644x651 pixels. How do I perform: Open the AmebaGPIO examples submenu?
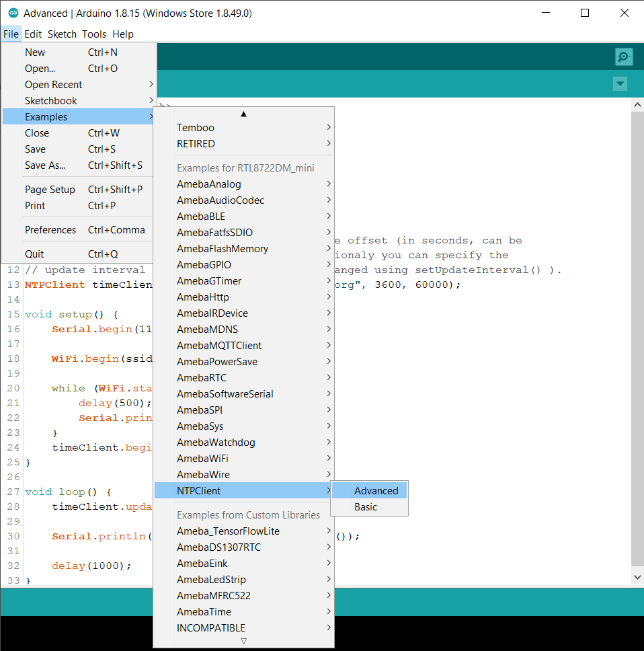click(x=243, y=265)
